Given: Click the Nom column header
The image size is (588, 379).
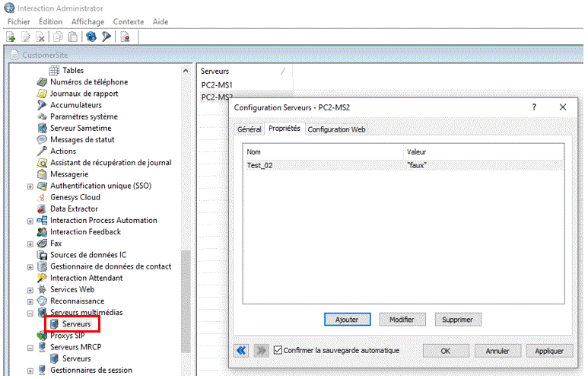Looking at the screenshot, I should [x=323, y=152].
